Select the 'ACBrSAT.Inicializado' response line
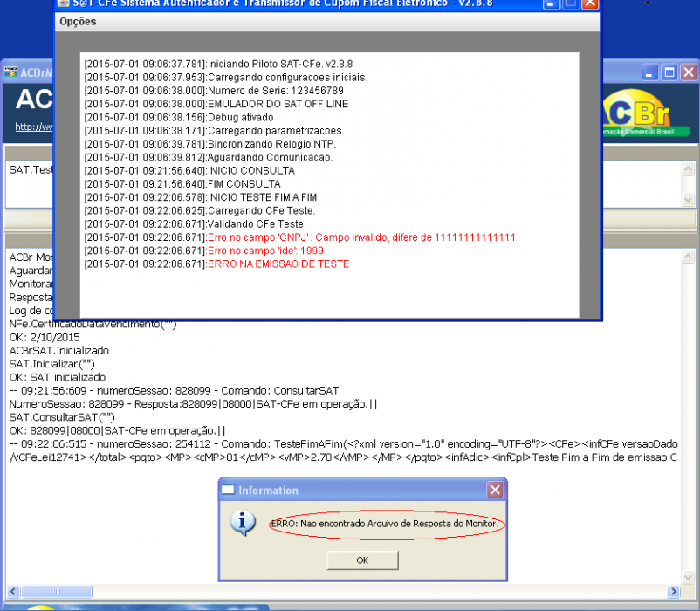This screenshot has width=700, height=611. coord(59,350)
